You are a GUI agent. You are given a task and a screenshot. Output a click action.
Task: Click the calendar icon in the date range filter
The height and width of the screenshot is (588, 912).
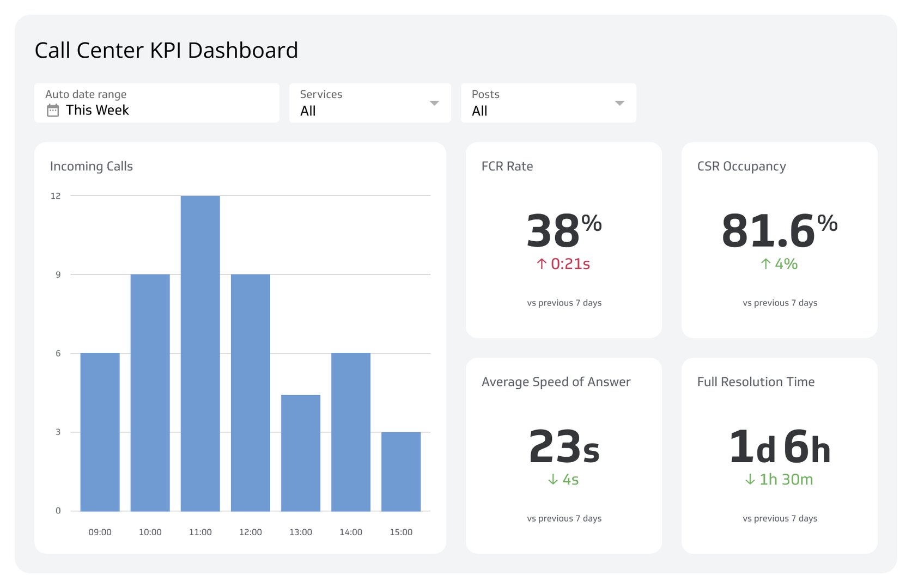click(x=52, y=110)
